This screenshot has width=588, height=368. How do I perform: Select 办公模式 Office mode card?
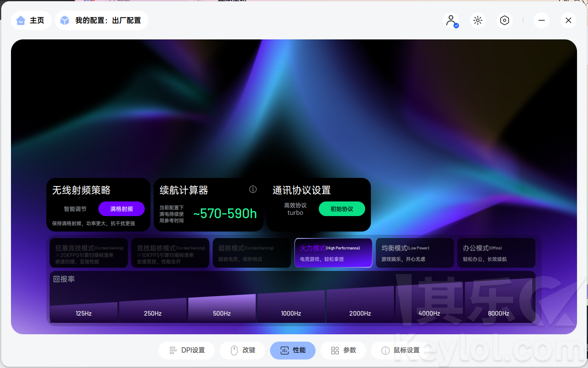pyautogui.click(x=497, y=253)
